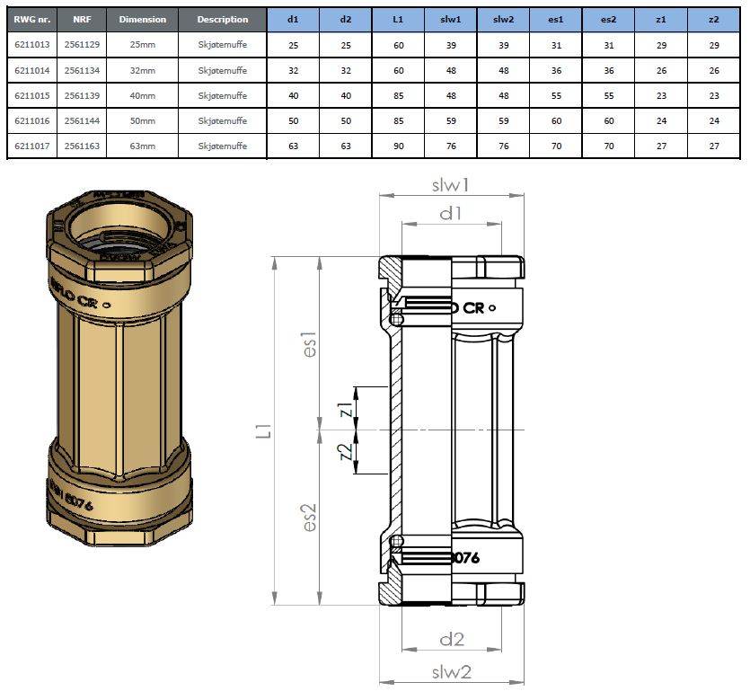
Task: Click the d2 label below the drawing
Action: coord(451,639)
